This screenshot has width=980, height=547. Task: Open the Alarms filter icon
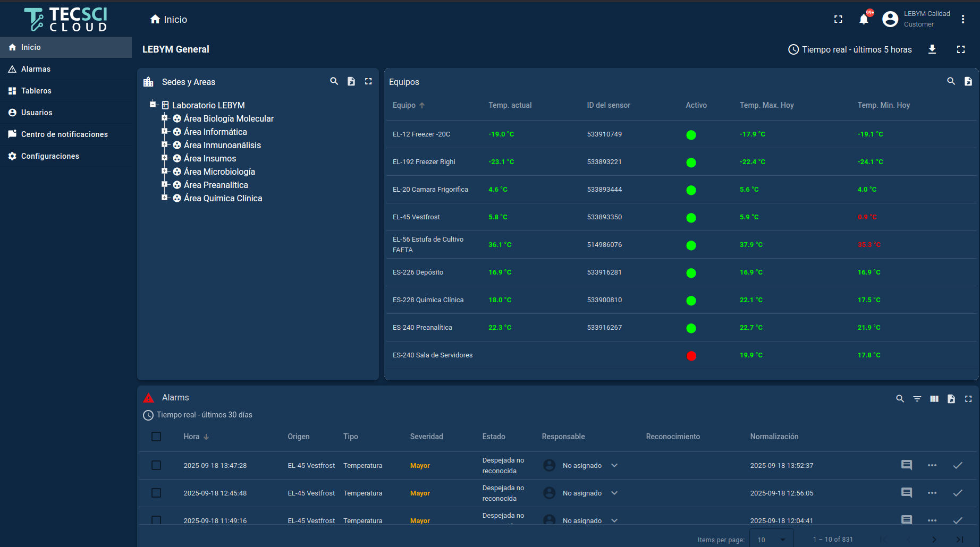tap(917, 398)
